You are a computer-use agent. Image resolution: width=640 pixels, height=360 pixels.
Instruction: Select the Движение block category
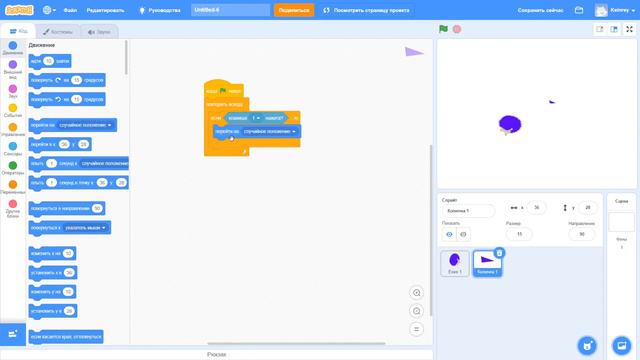pos(13,48)
